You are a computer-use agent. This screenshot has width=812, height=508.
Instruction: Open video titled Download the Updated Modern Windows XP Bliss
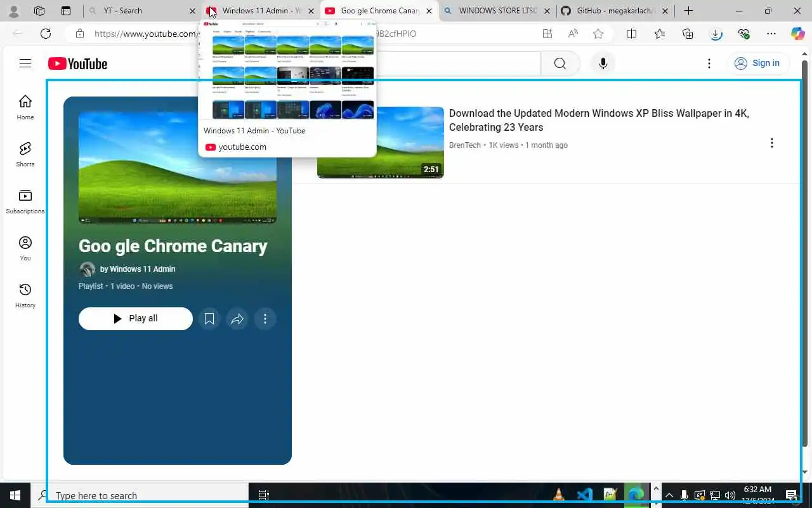tap(599, 120)
